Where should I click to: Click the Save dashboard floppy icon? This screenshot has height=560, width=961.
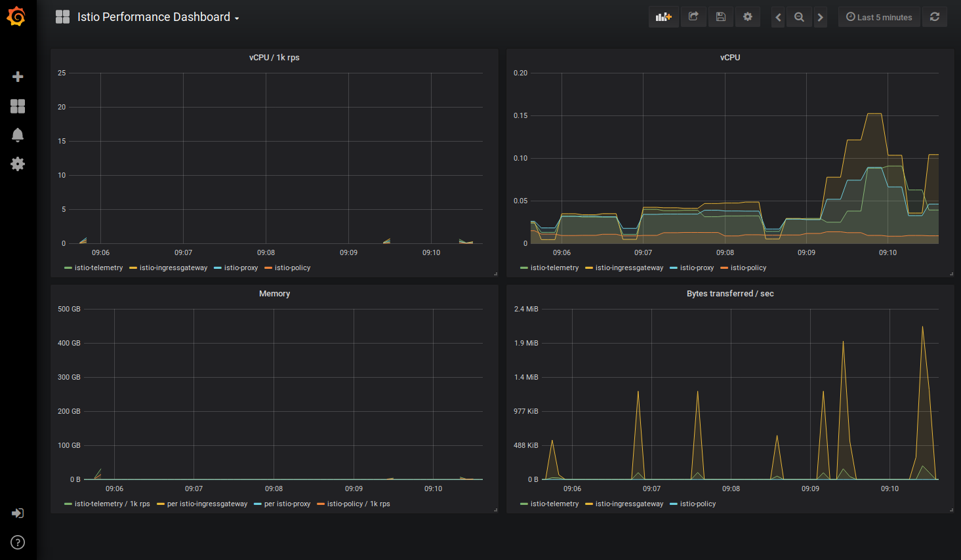coord(720,17)
